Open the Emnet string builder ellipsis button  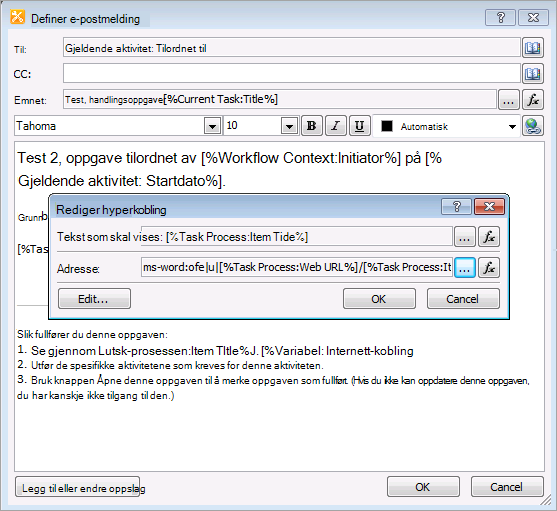click(x=508, y=99)
